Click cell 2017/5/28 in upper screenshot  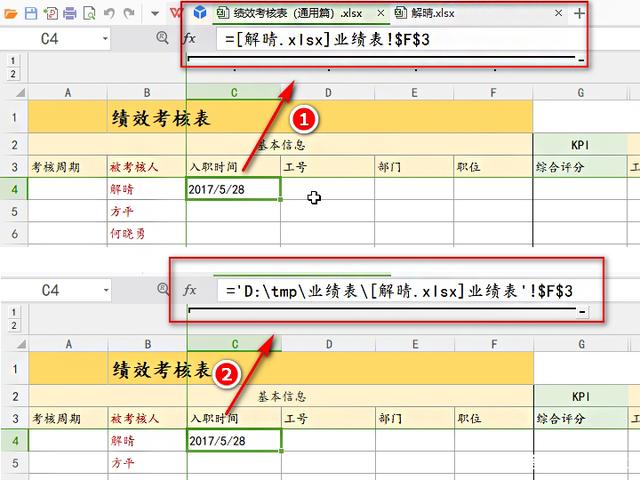233,189
